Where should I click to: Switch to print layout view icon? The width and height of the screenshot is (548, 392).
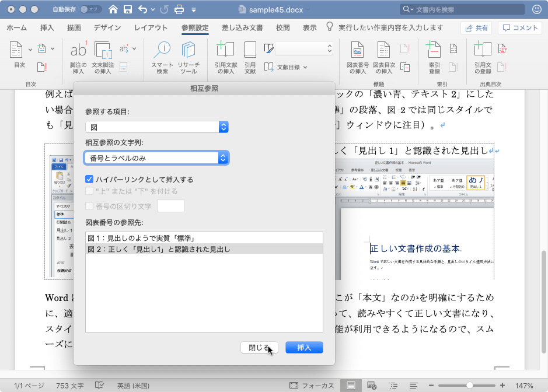click(351, 386)
